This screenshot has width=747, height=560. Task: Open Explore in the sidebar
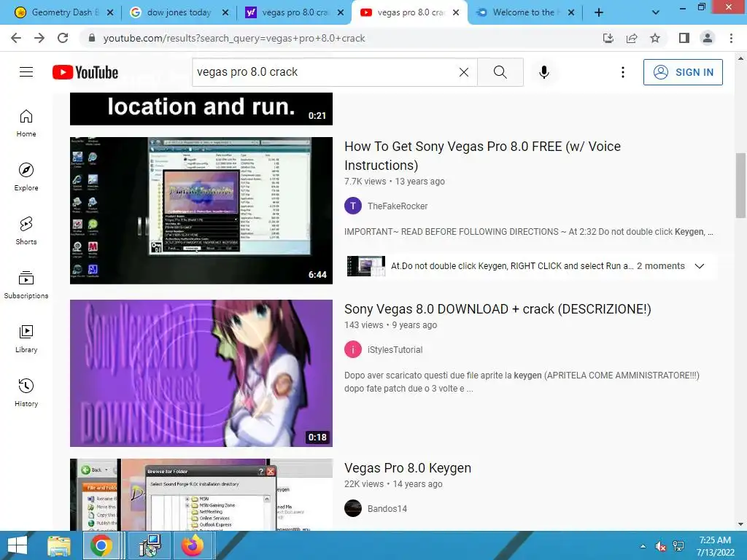click(x=26, y=177)
